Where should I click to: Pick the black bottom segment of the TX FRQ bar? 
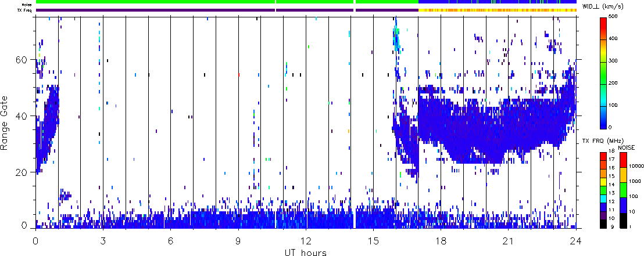click(x=604, y=223)
